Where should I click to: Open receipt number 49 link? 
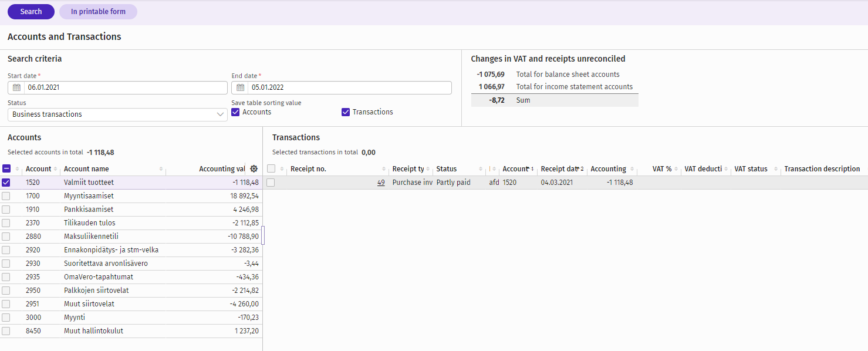tap(381, 183)
